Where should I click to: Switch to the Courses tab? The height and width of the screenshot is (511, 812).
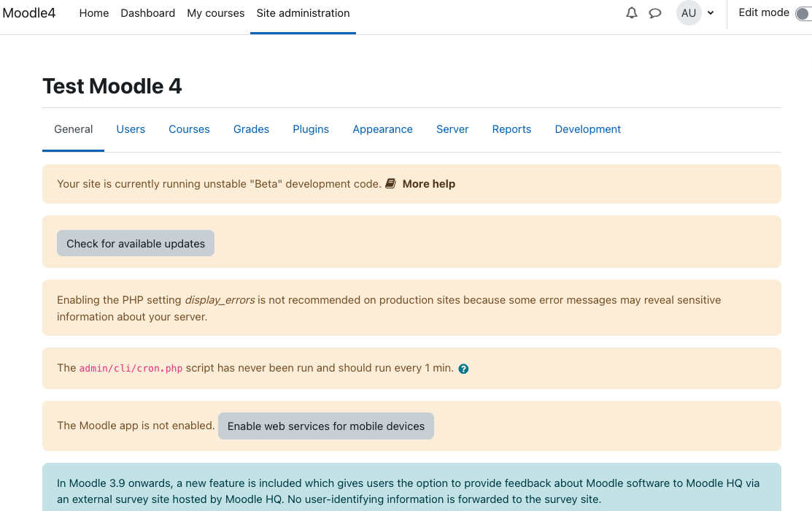click(189, 129)
